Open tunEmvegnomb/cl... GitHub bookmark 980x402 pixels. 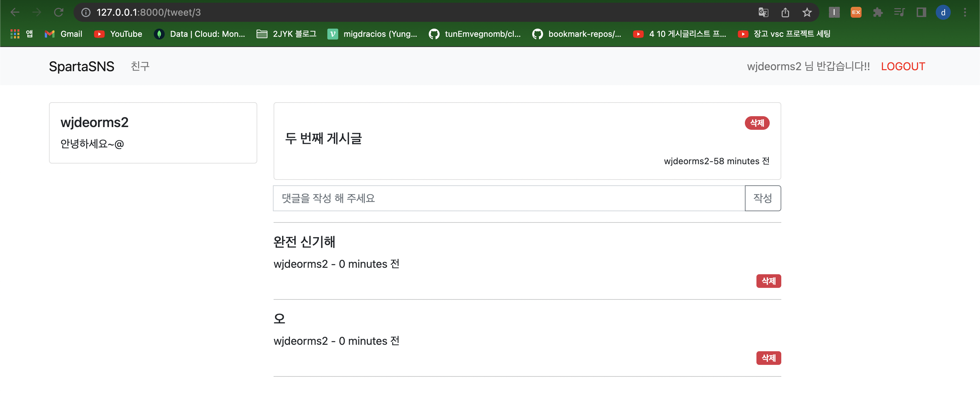475,34
